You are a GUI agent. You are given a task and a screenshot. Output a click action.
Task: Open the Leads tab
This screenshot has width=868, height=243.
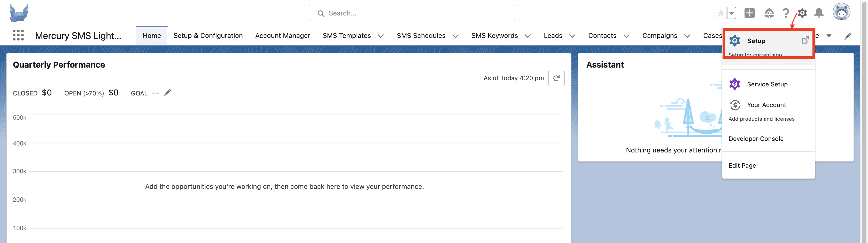553,36
